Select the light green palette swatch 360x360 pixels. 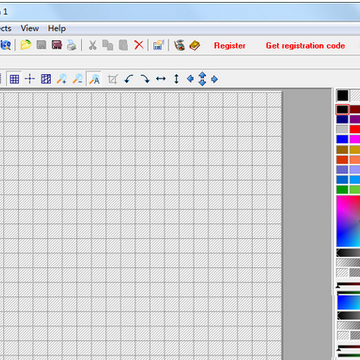click(355, 190)
